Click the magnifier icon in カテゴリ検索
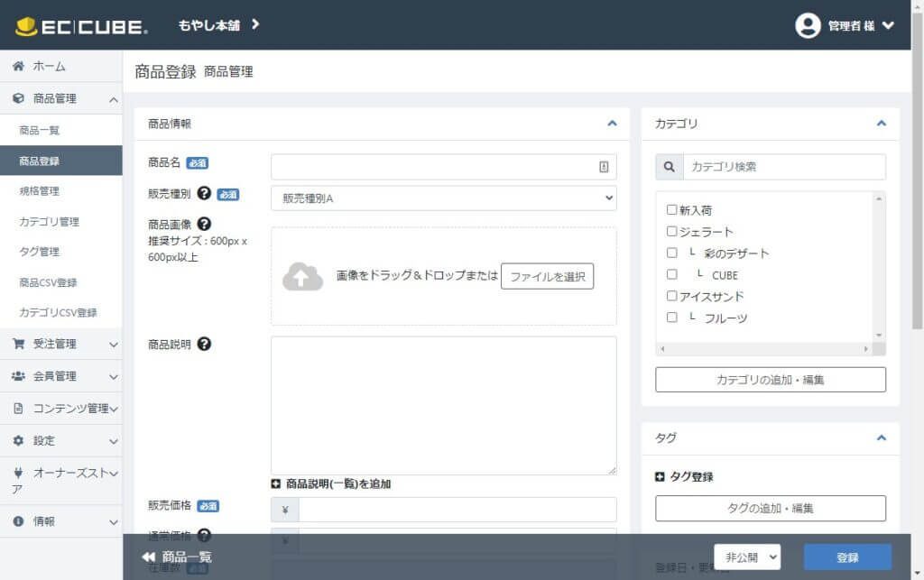 coord(669,167)
